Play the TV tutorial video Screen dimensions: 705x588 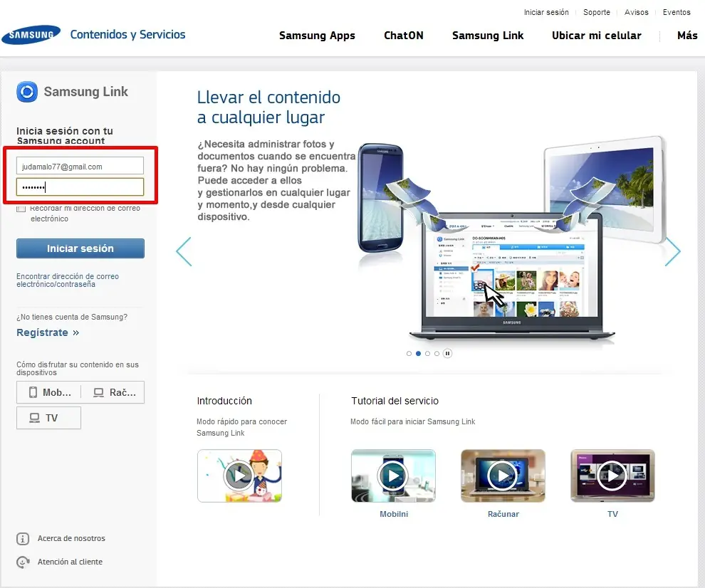613,476
